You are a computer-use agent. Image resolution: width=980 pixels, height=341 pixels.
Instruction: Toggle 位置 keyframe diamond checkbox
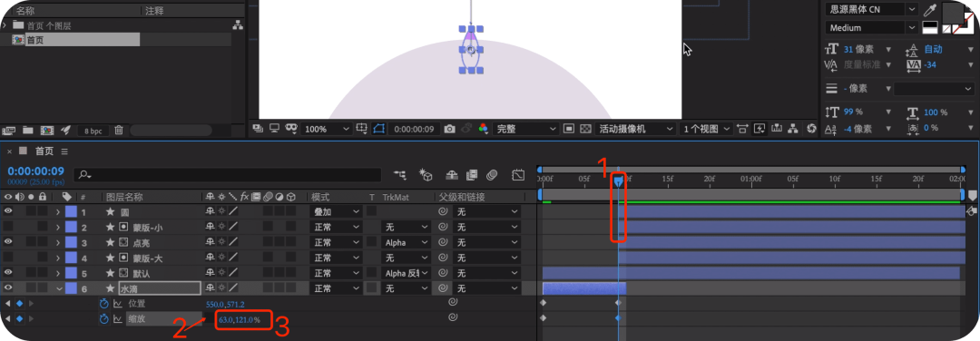[x=19, y=304]
